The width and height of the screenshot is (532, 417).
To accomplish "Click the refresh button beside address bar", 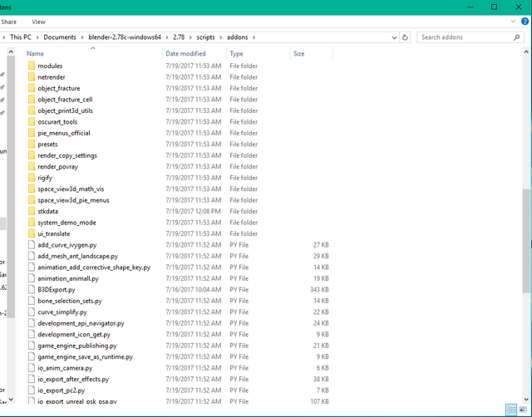I will point(405,37).
